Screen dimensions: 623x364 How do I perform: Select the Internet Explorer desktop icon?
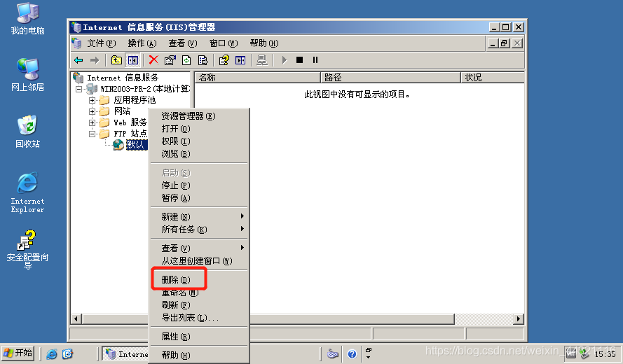tap(27, 192)
